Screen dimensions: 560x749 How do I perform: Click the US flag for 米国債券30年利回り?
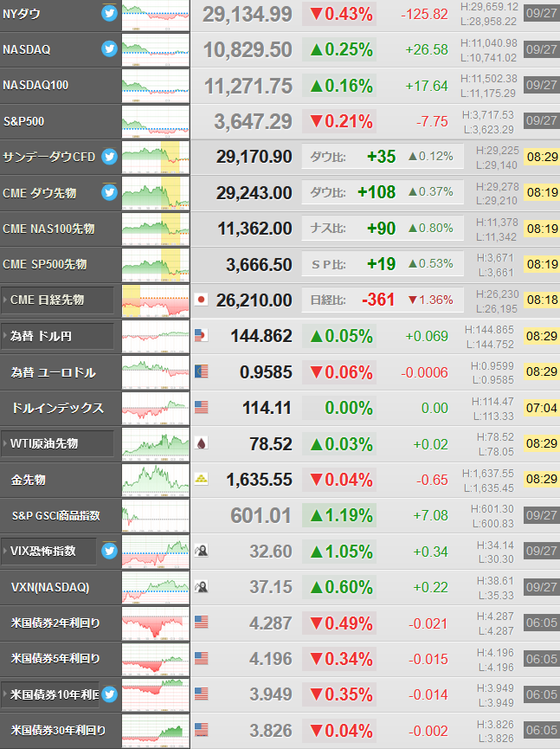(201, 730)
